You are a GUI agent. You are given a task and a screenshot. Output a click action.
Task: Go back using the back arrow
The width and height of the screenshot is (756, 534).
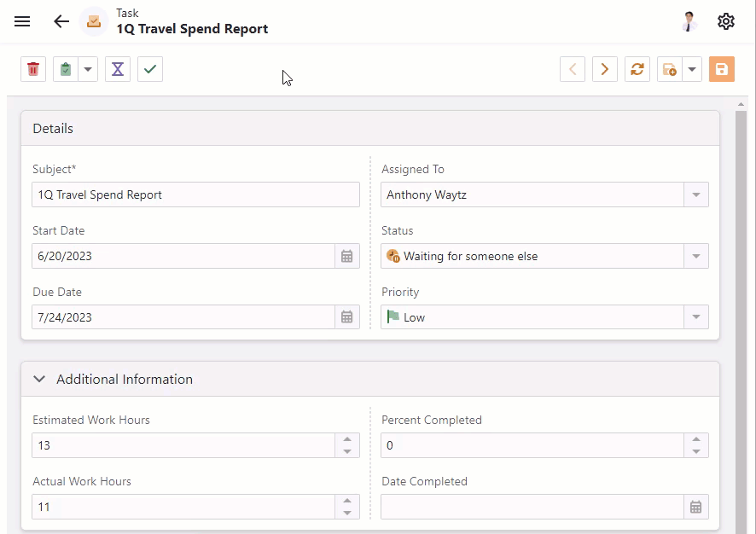[x=61, y=21]
